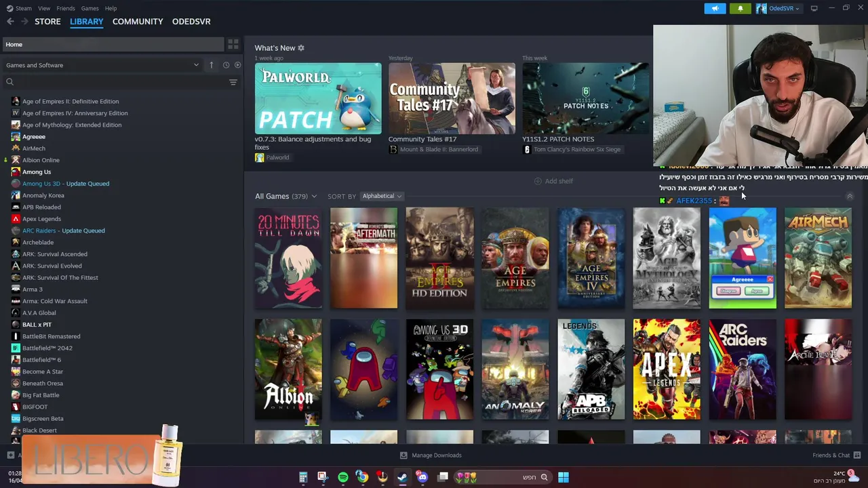Viewport: 868px width, 488px height.
Task: Open Apex Legends game cover
Action: pyautogui.click(x=667, y=369)
